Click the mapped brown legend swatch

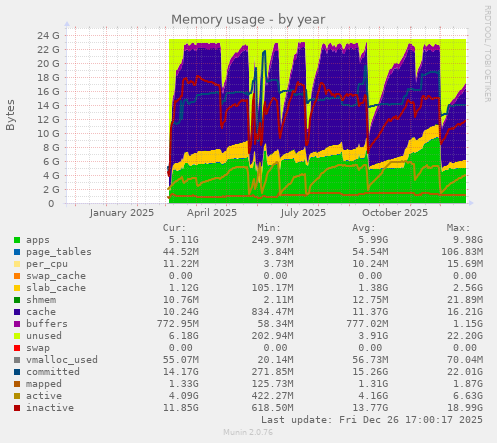tap(17, 384)
